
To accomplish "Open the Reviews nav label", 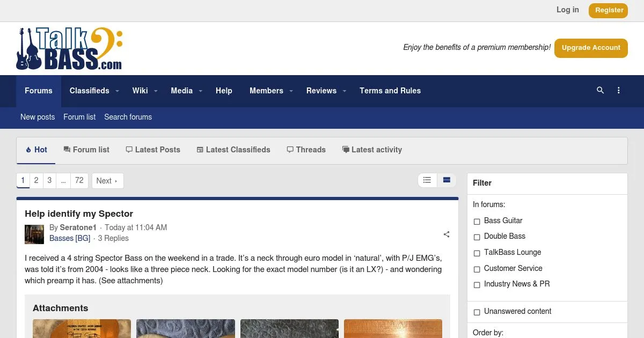I will [x=321, y=91].
